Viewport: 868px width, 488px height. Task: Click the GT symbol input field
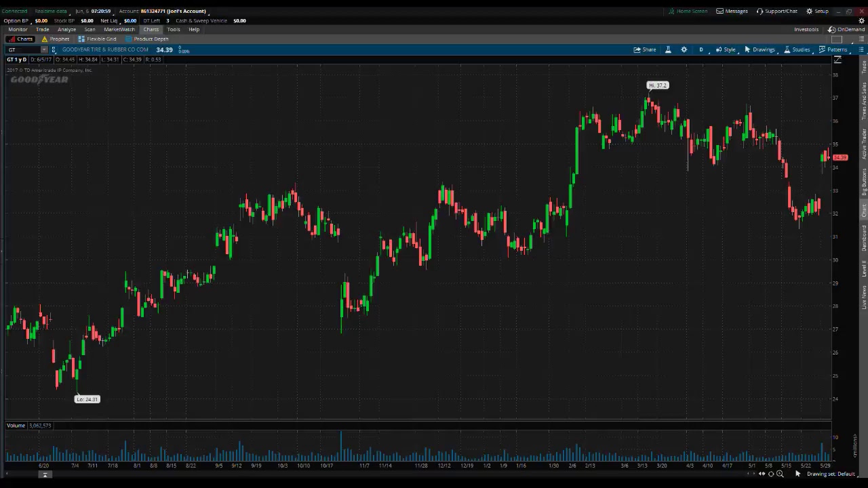click(24, 49)
